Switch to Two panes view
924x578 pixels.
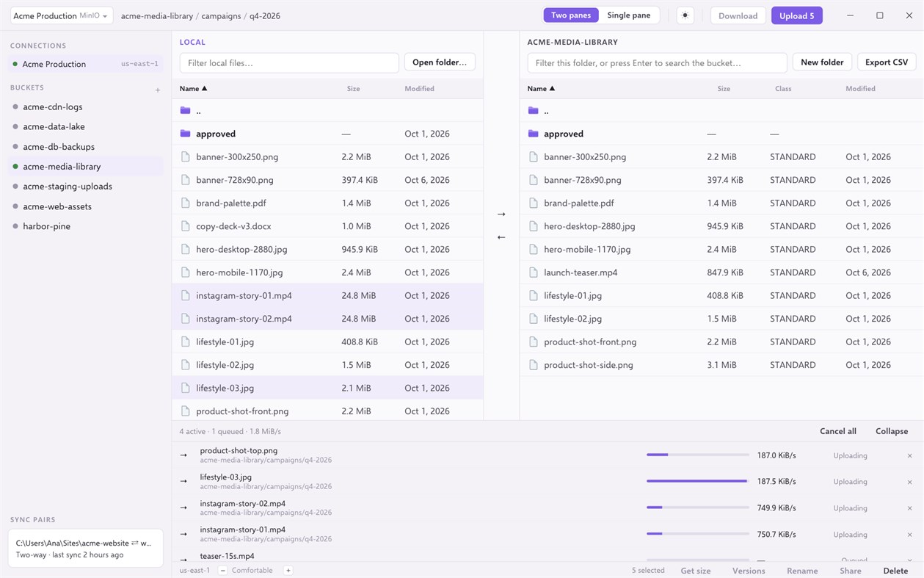coord(571,15)
